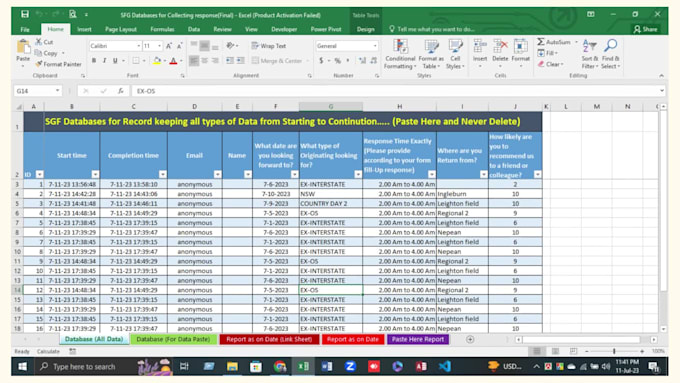Open the Email column filter dropdown
The width and height of the screenshot is (680, 383).
click(217, 174)
